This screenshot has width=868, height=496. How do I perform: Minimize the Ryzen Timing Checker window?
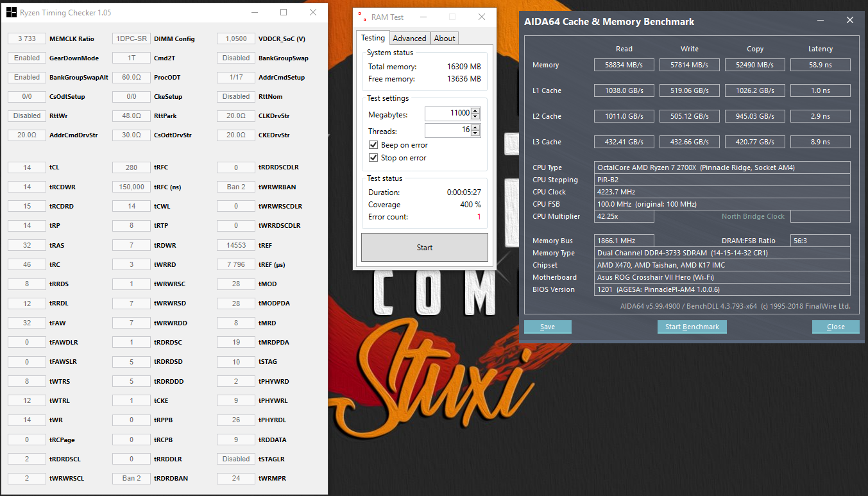(255, 12)
